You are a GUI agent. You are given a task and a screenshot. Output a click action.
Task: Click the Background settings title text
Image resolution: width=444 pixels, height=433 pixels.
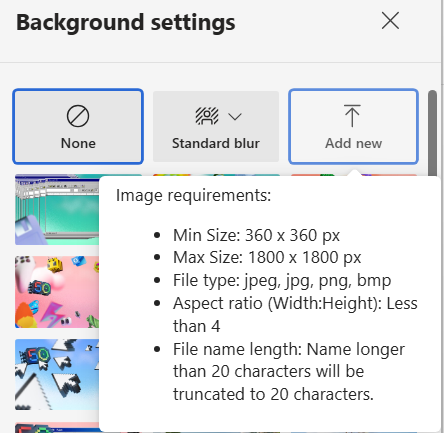pyautogui.click(x=126, y=23)
